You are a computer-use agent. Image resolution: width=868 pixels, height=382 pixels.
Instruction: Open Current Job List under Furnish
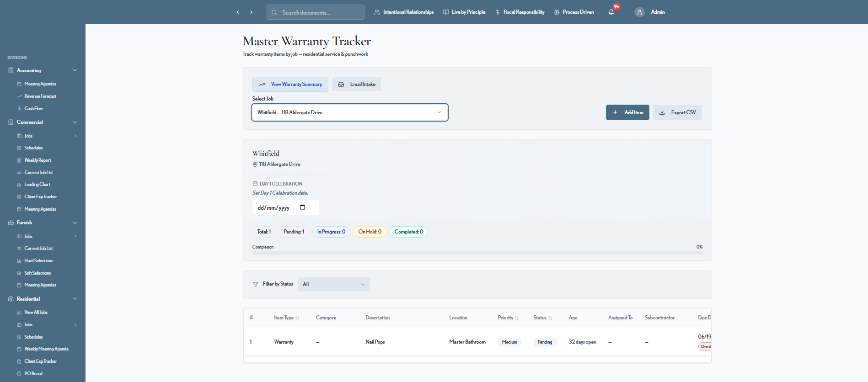(38, 249)
